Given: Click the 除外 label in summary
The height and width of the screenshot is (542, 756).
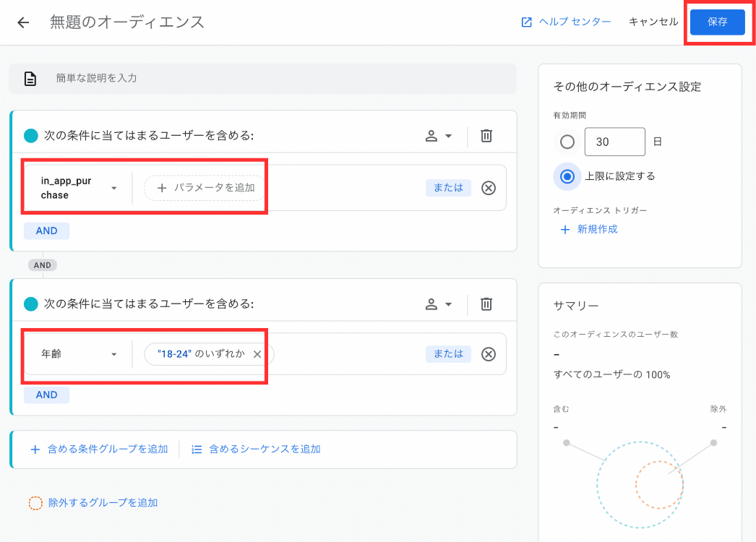Looking at the screenshot, I should coord(718,409).
